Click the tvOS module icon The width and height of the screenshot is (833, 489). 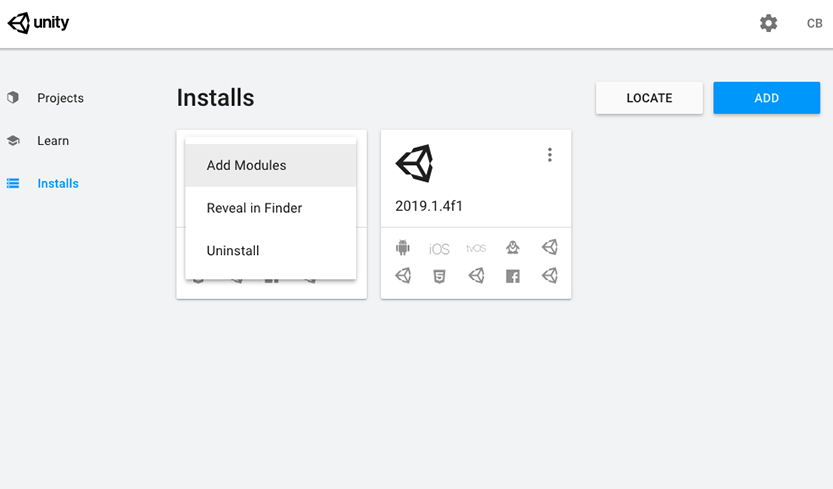(476, 248)
